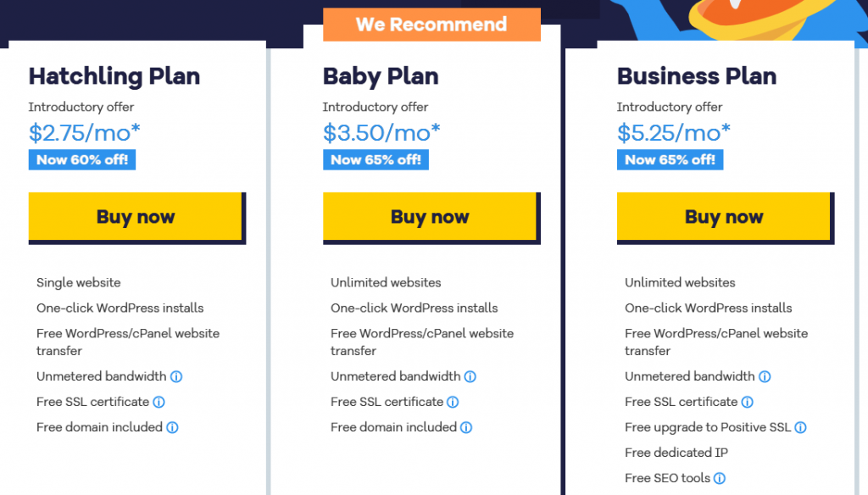Click info icon beside Baby Plan Free SSL certificate

(453, 402)
